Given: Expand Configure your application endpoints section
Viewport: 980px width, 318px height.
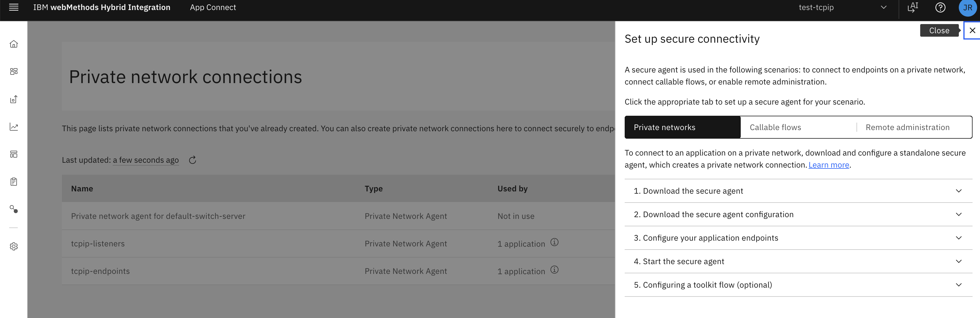Looking at the screenshot, I should coord(798,238).
